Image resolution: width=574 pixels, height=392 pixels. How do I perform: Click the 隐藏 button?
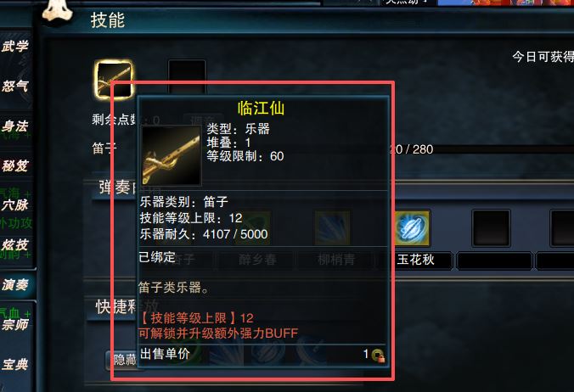(122, 360)
